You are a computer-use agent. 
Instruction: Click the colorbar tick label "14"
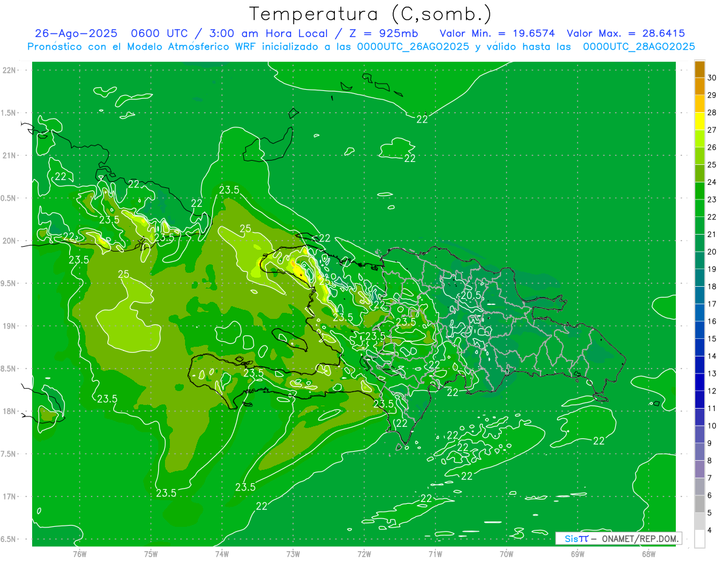pyautogui.click(x=712, y=356)
